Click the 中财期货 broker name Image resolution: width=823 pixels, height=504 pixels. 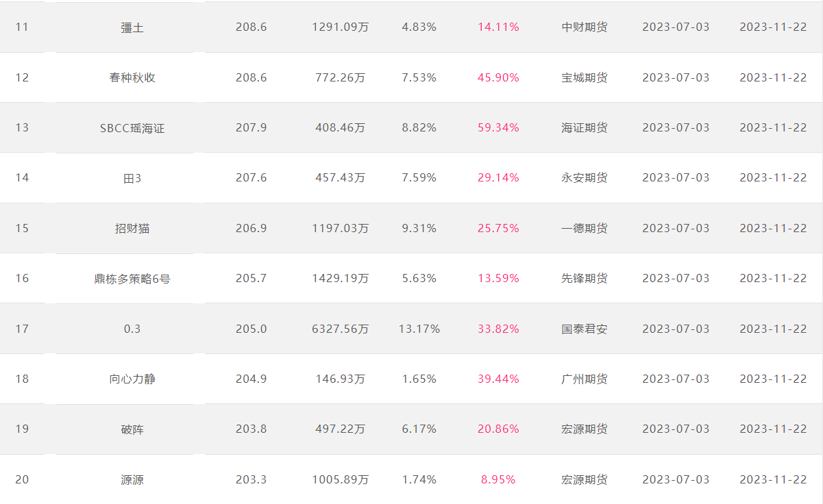(x=585, y=27)
